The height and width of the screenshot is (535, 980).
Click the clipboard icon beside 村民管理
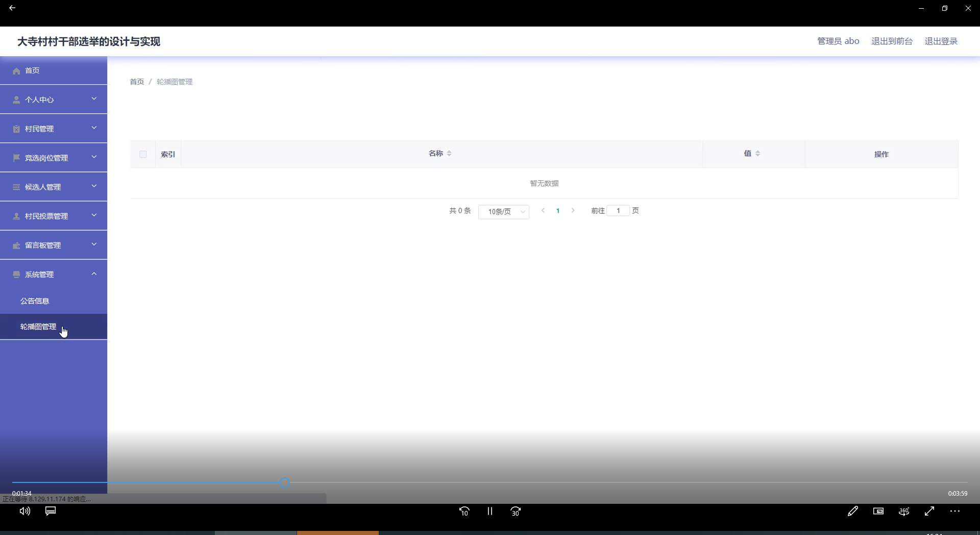coord(16,129)
